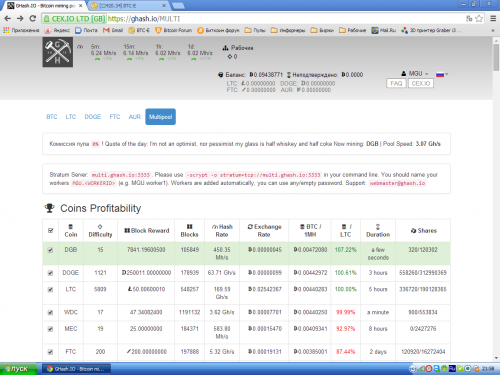Close the GHash.IO browser tab
Screen dimensions: 500x375
point(80,6)
